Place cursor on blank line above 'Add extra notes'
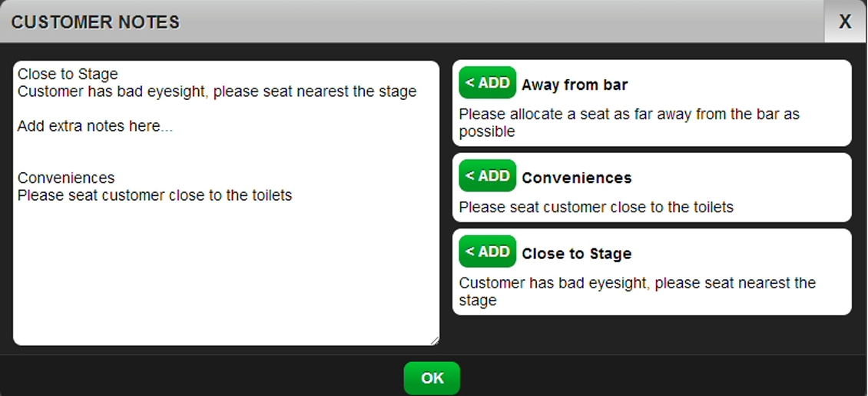 (x=154, y=109)
